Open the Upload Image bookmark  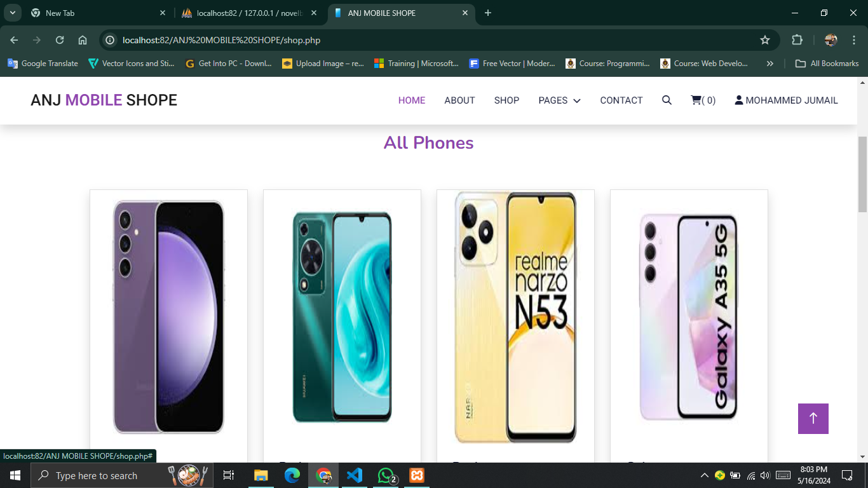(323, 64)
